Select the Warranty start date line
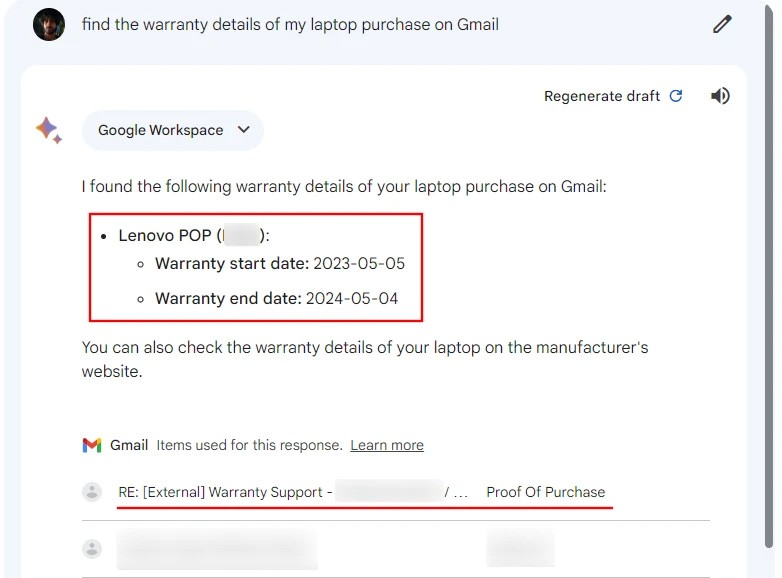Screen dimensions: 782x578 pos(279,264)
